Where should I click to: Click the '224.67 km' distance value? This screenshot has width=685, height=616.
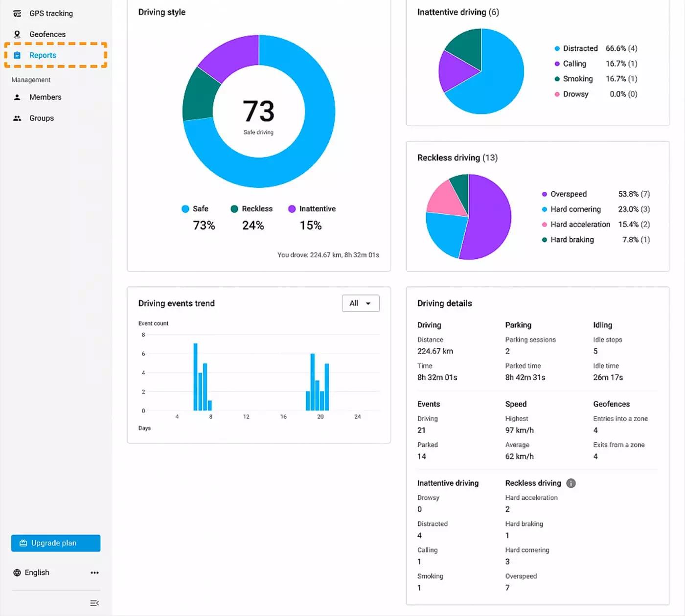[435, 351]
